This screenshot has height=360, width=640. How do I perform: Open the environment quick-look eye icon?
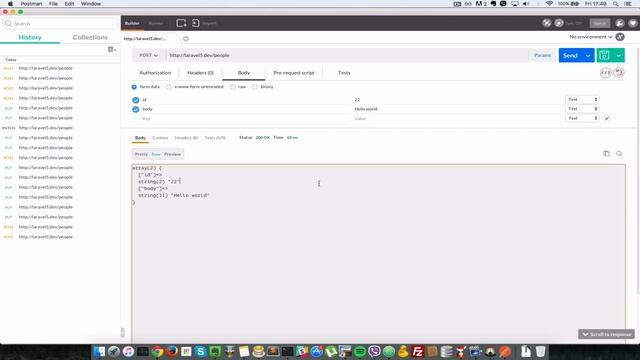click(620, 37)
